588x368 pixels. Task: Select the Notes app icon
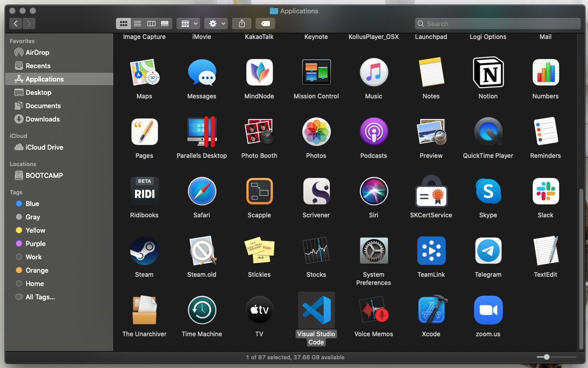(431, 72)
